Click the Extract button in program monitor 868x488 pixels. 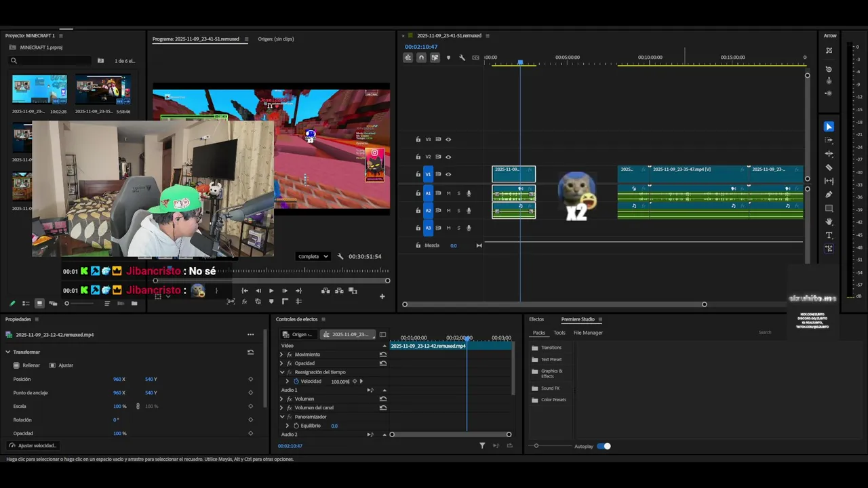click(339, 291)
